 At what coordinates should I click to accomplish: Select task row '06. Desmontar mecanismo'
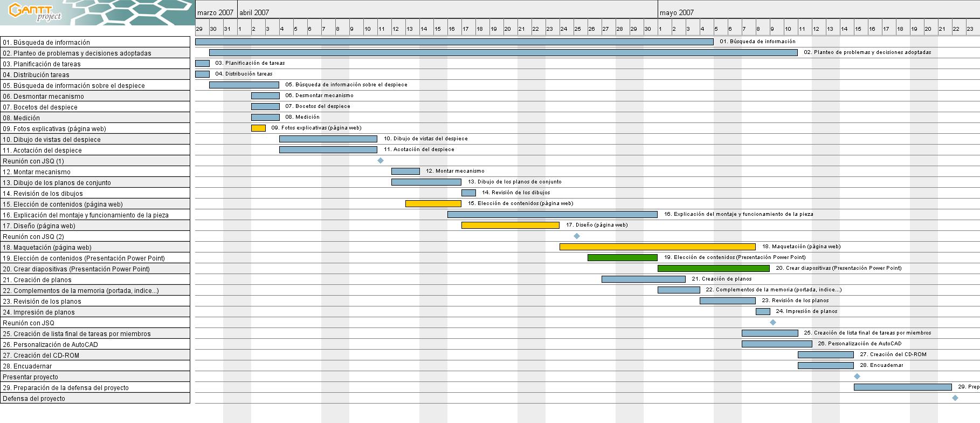[95, 96]
